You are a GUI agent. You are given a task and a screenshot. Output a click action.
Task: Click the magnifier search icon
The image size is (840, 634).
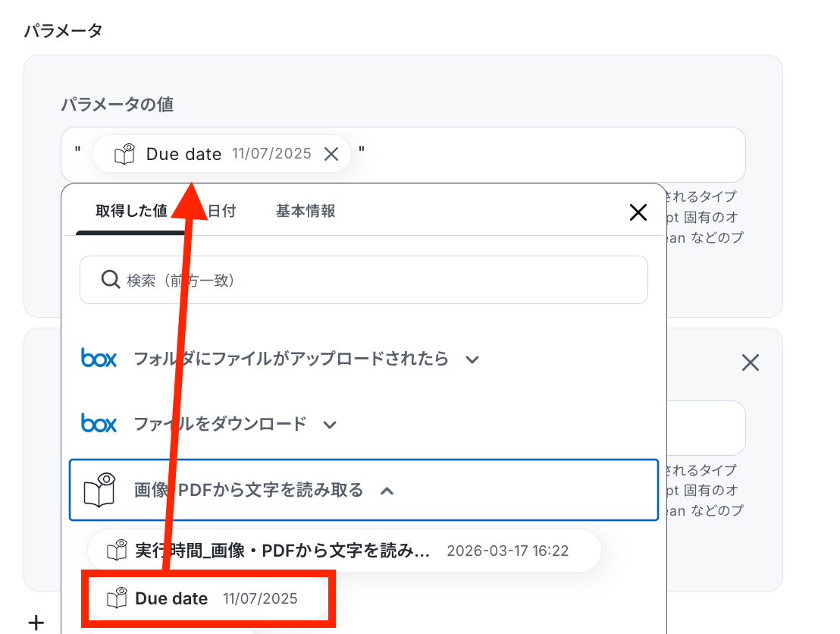click(x=111, y=280)
